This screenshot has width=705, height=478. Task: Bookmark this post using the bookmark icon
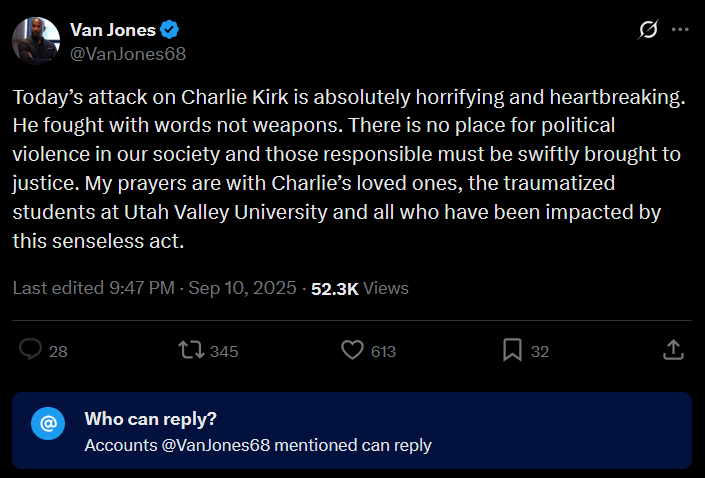(x=512, y=350)
